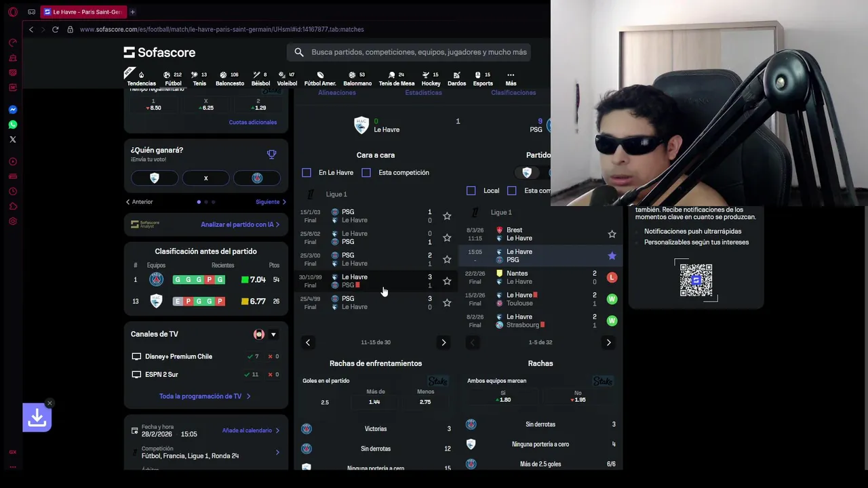
Task: Click the Sofascore logo
Action: click(159, 52)
